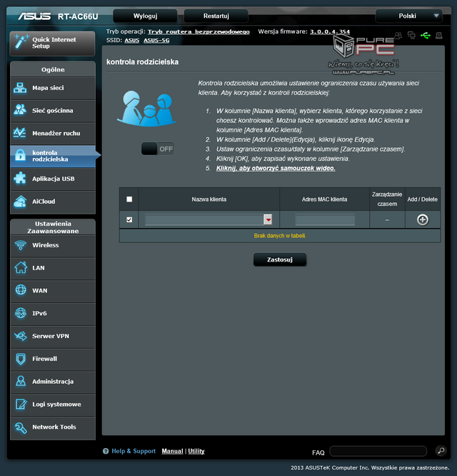Viewport: 457px width, 476px height.
Task: Open Quick Internet Setup wizard icon
Action: tap(21, 42)
